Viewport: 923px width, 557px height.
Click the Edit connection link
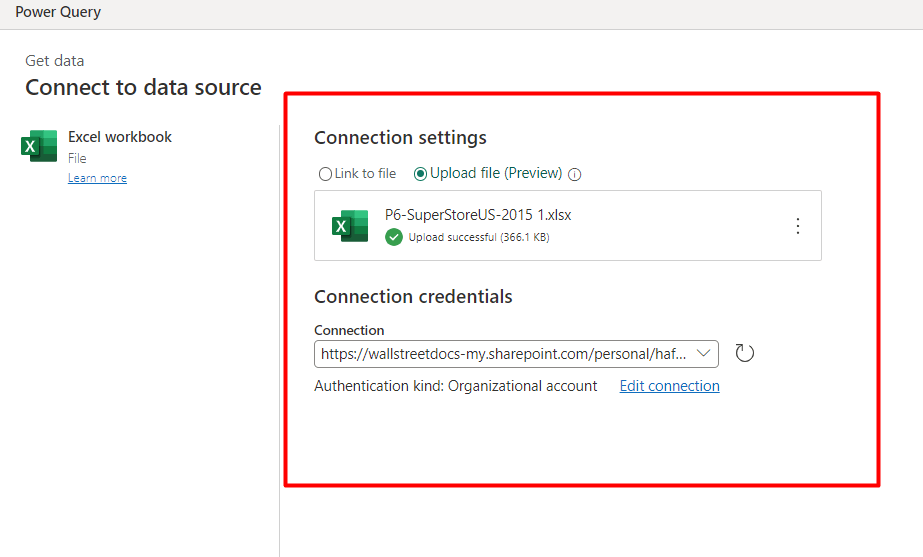coord(669,386)
